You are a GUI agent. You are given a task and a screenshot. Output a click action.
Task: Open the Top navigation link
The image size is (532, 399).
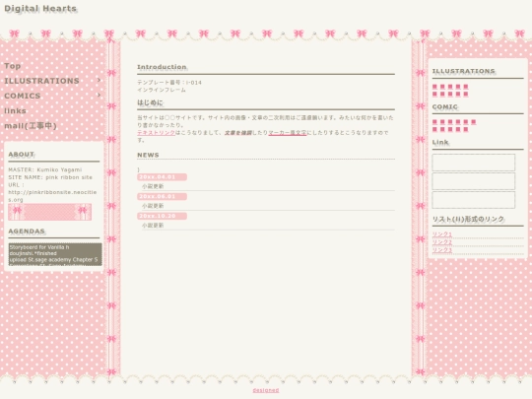13,66
